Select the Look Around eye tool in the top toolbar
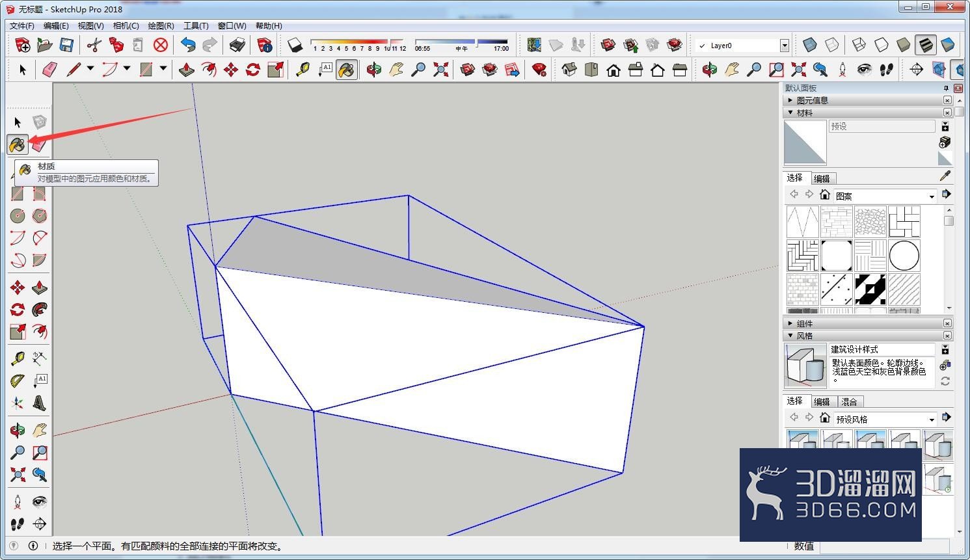 [865, 70]
